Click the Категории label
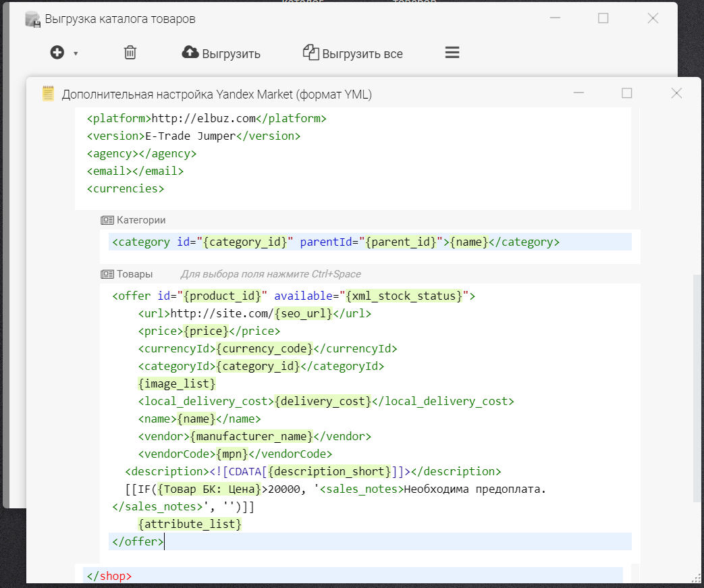 [x=141, y=220]
